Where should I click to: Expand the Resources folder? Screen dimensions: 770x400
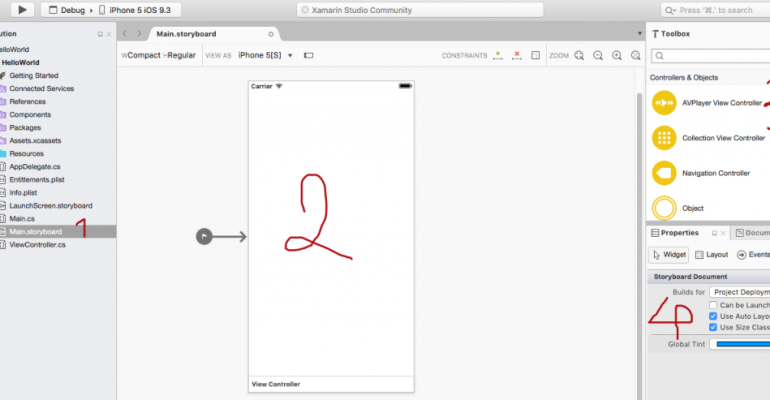(26, 154)
